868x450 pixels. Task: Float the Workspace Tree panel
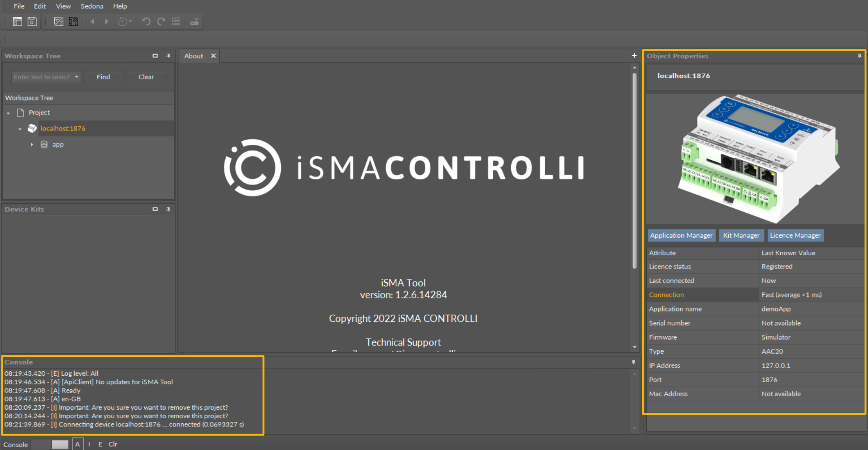pos(155,56)
